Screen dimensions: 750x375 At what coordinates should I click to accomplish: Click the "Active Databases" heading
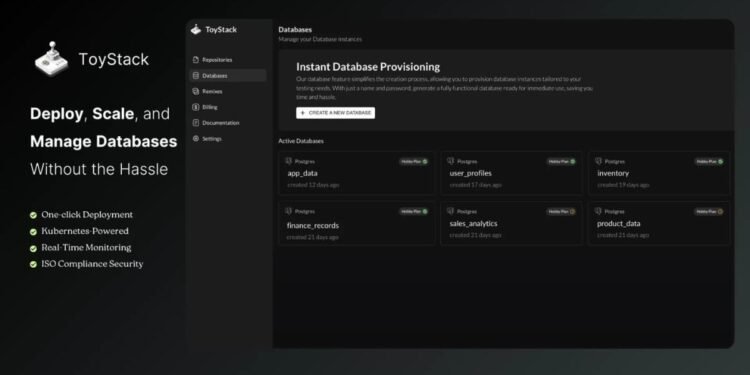301,141
